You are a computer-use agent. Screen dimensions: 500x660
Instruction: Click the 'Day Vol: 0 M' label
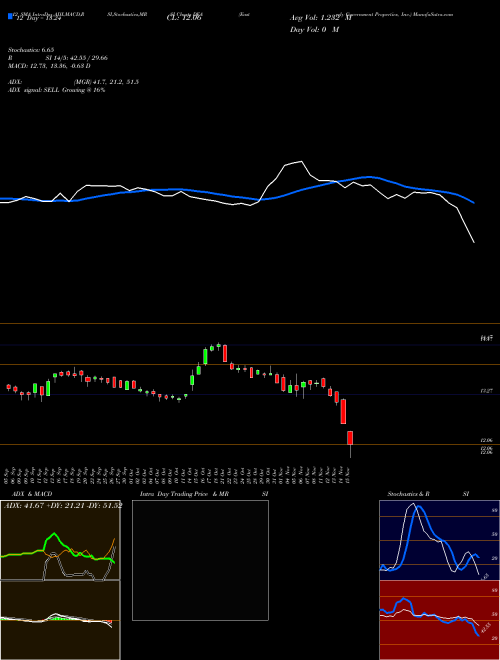pyautogui.click(x=314, y=29)
